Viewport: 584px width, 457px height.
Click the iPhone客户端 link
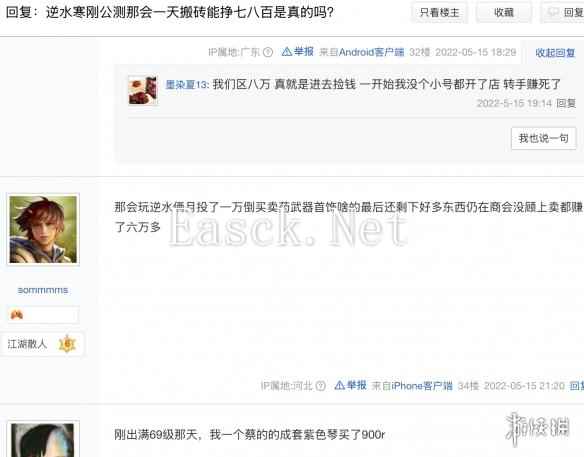pyautogui.click(x=422, y=385)
